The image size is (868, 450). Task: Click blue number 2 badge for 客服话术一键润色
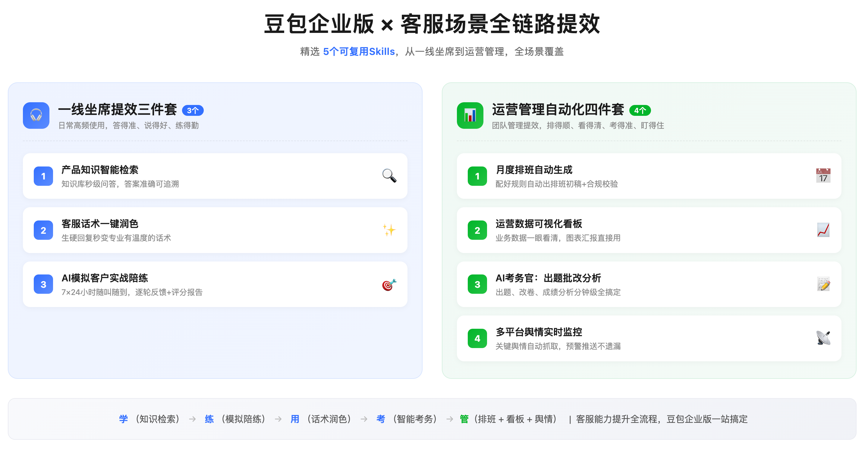click(43, 230)
